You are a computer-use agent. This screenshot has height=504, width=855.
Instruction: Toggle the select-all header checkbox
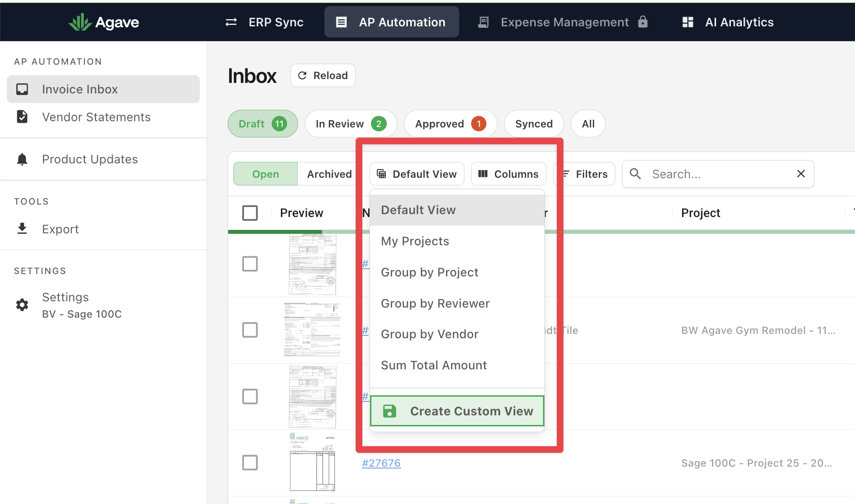point(250,213)
